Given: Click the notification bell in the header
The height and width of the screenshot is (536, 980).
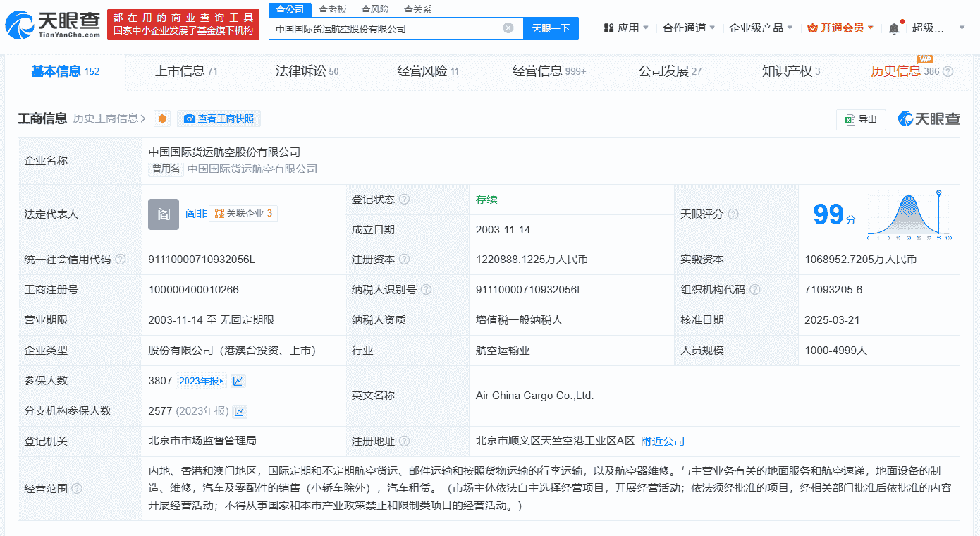Looking at the screenshot, I should click(894, 28).
